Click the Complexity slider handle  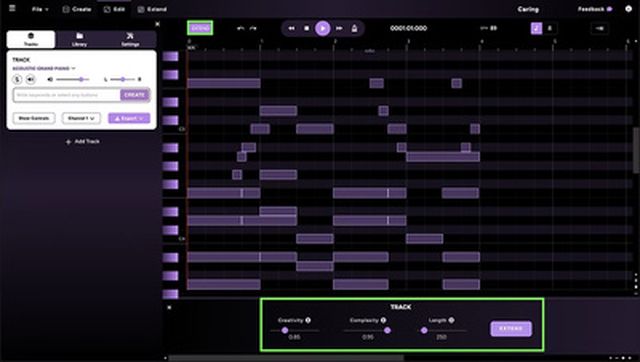tap(387, 330)
